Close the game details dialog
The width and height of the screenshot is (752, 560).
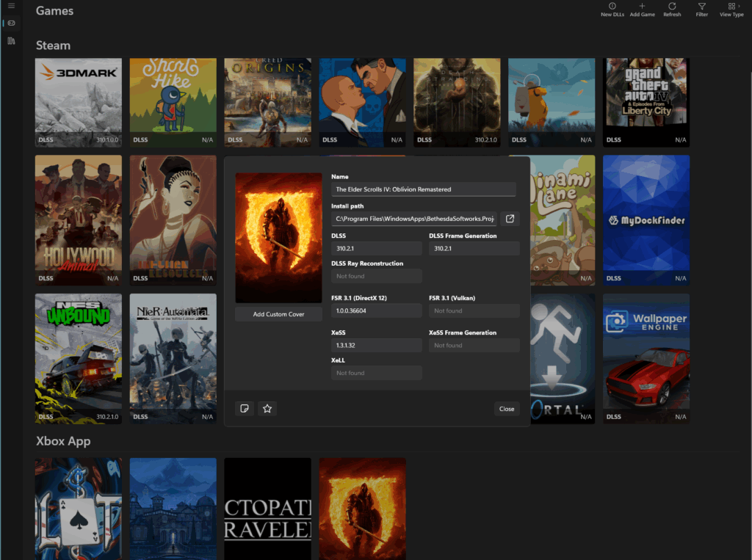click(507, 409)
